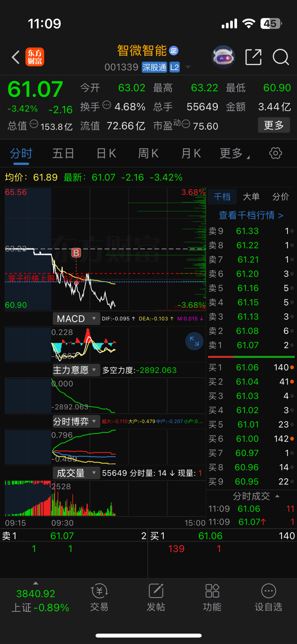This screenshot has height=644, width=297.
Task: Switch to the 周K tab
Action: 148,153
